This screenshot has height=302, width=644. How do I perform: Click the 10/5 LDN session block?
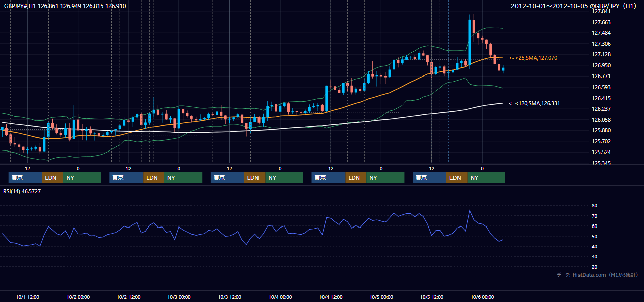(x=457, y=178)
